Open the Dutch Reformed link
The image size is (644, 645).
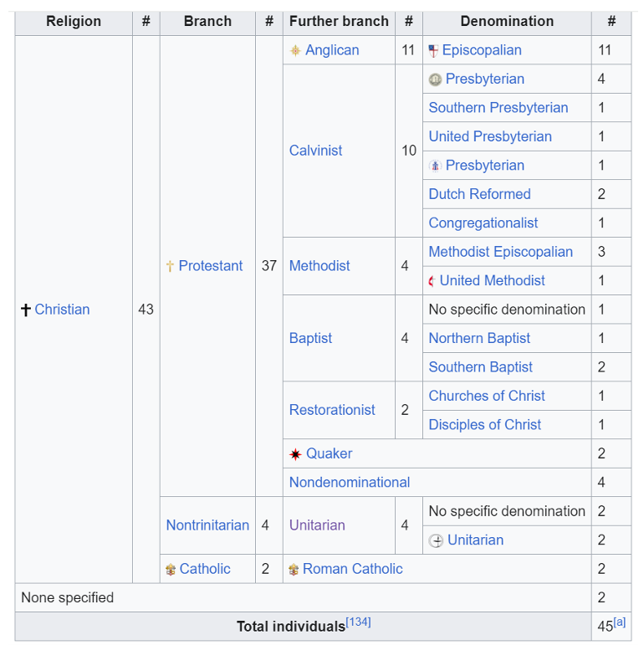(479, 194)
